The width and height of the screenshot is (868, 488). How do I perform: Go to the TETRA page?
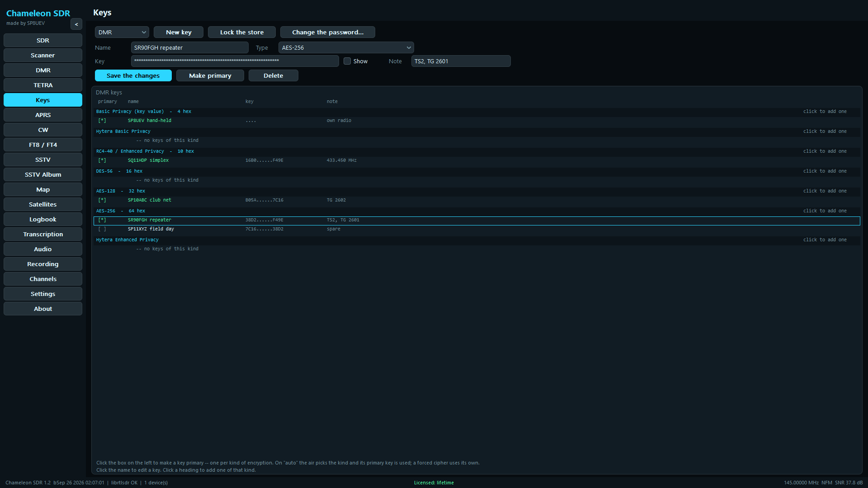pyautogui.click(x=43, y=85)
